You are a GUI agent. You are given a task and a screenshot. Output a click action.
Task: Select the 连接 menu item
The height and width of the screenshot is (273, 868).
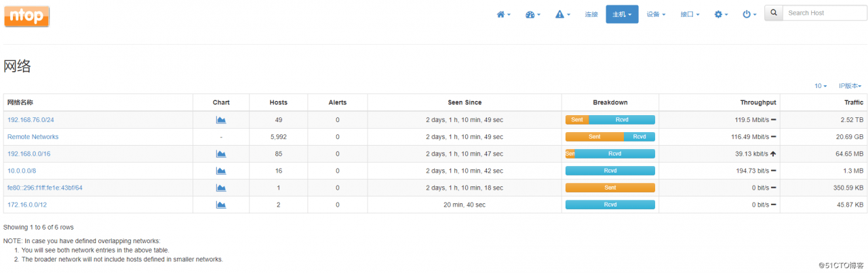(591, 14)
